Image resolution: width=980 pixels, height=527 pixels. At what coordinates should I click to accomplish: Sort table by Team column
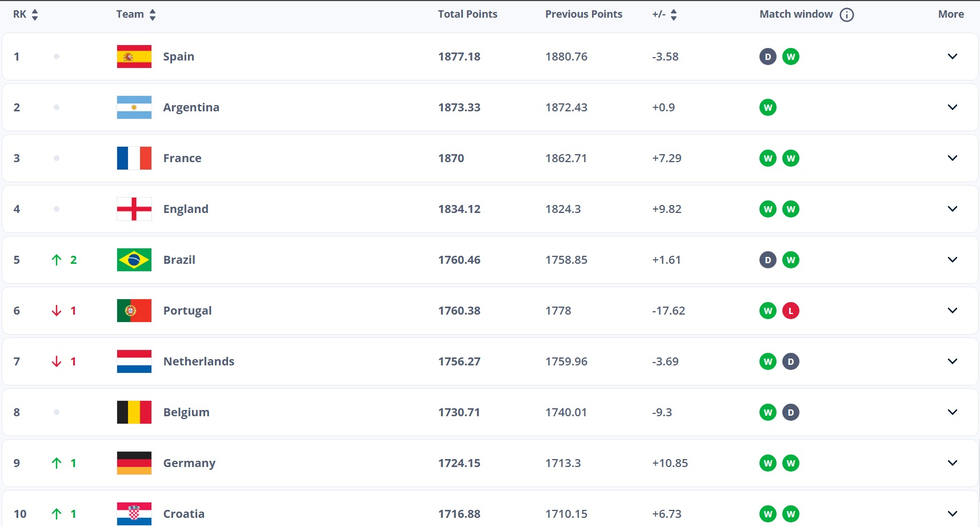153,15
